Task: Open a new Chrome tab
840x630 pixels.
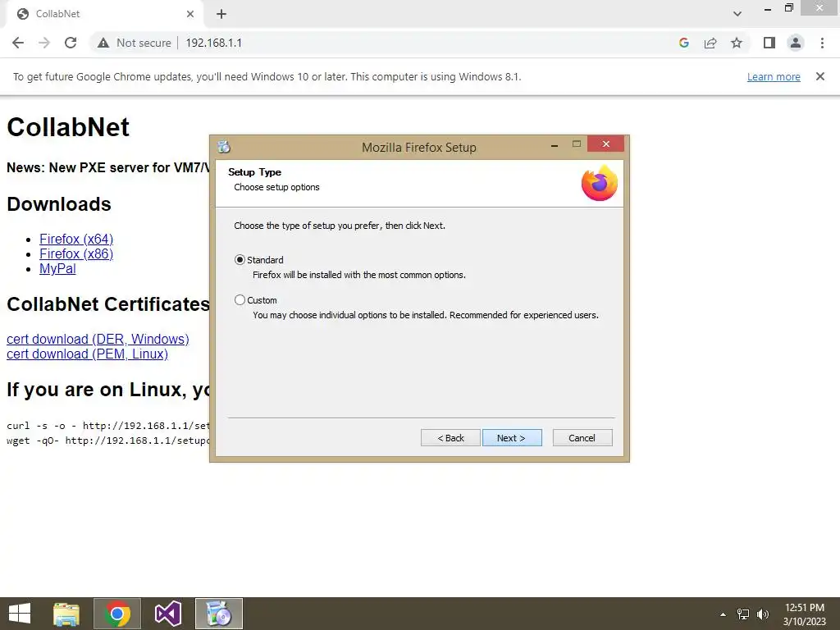Action: point(221,14)
